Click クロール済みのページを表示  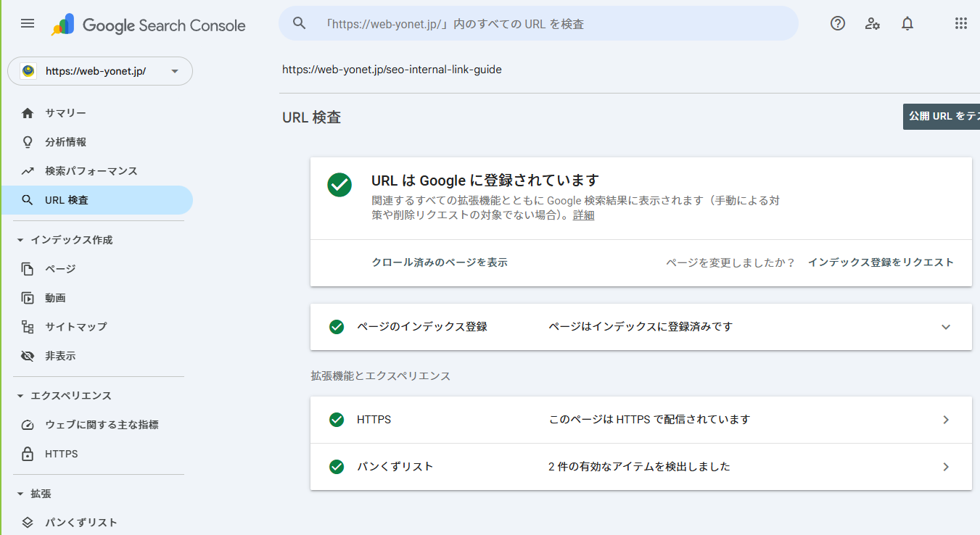pyautogui.click(x=440, y=262)
